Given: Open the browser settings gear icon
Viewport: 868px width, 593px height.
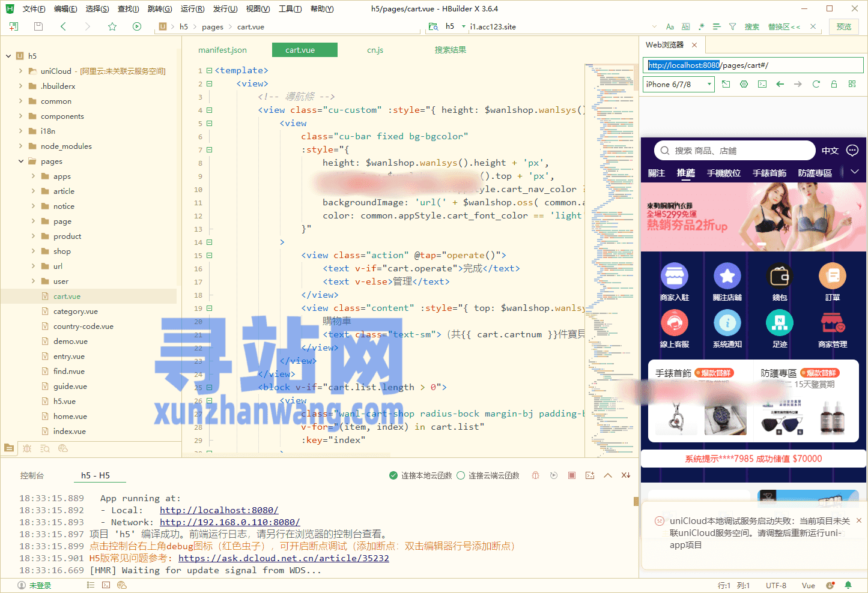Looking at the screenshot, I should click(744, 84).
